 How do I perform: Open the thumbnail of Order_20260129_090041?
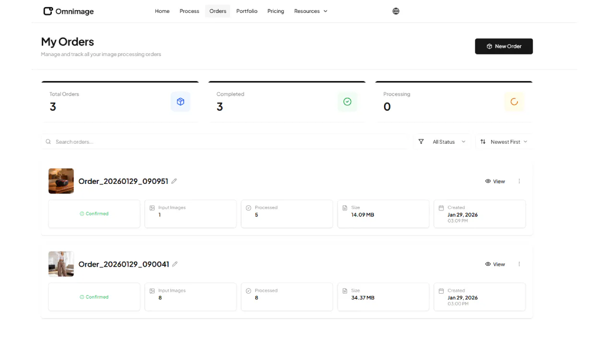coord(61,264)
